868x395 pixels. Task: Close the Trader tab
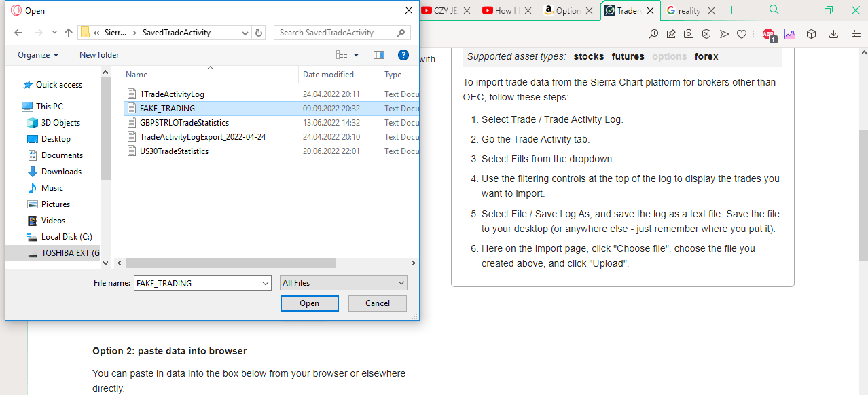pyautogui.click(x=650, y=10)
